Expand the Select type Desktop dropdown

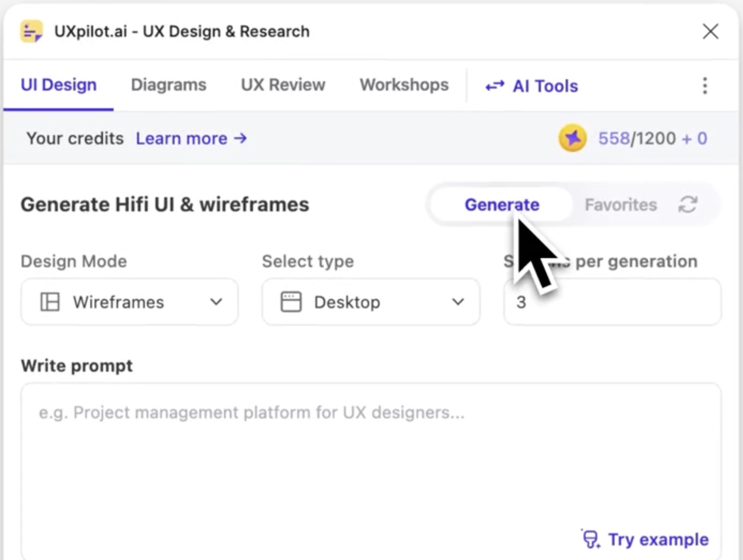(x=371, y=302)
